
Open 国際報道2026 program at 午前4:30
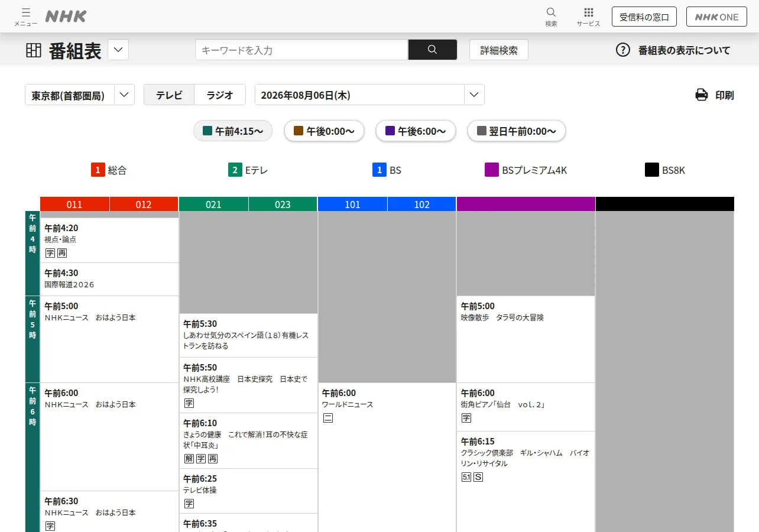[109, 279]
